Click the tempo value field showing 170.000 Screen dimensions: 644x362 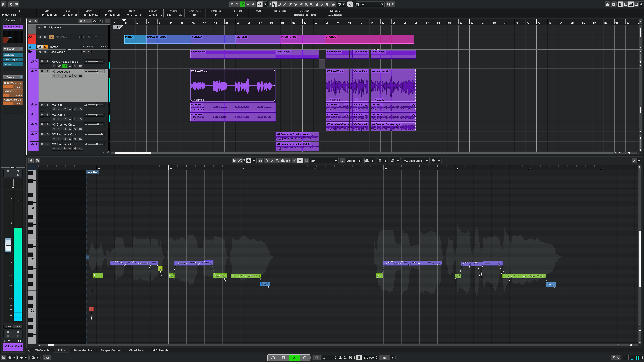pos(86,47)
